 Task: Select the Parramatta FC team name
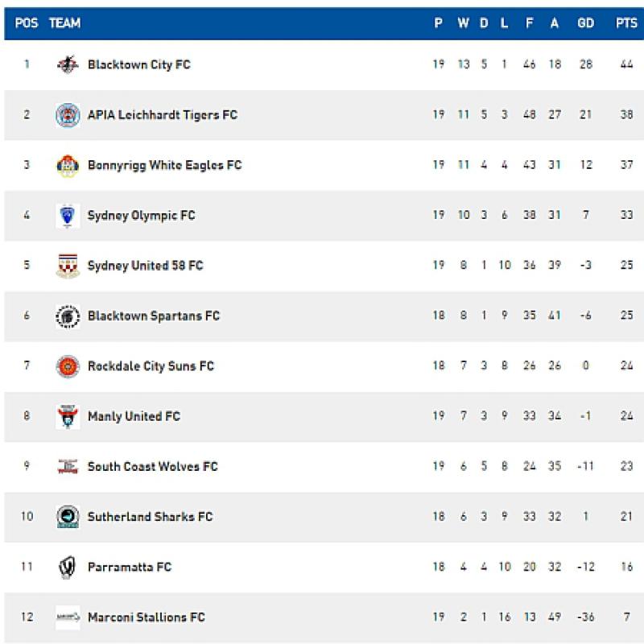click(x=129, y=568)
